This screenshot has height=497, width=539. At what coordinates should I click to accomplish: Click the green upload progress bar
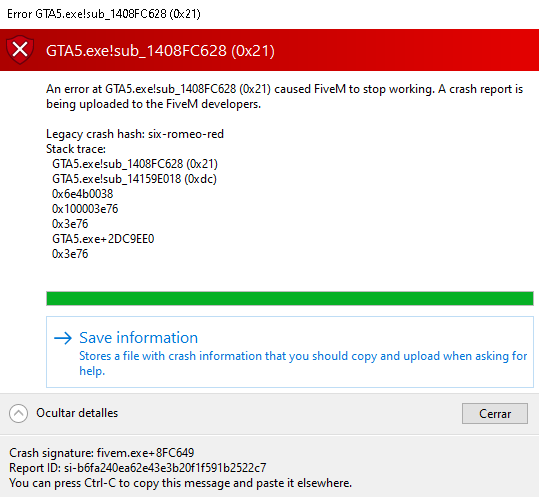(290, 298)
